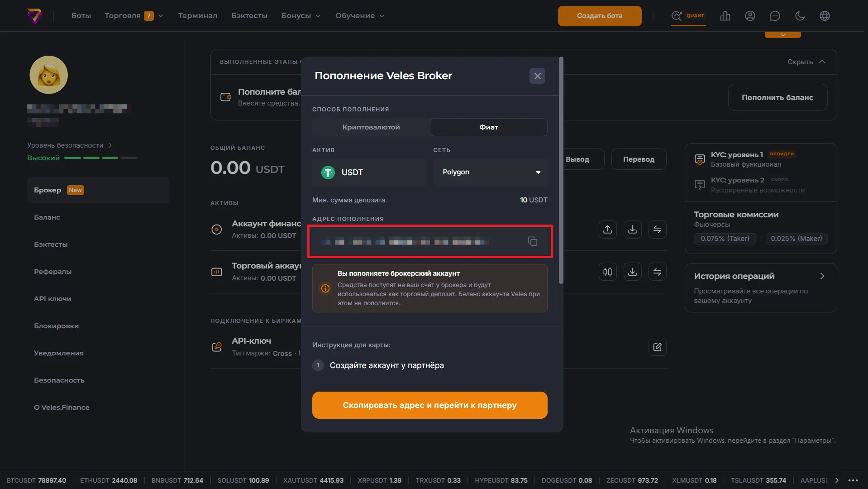Image resolution: width=868 pixels, height=489 pixels.
Task: Click edit icon for API-ключ row
Action: coord(657,347)
